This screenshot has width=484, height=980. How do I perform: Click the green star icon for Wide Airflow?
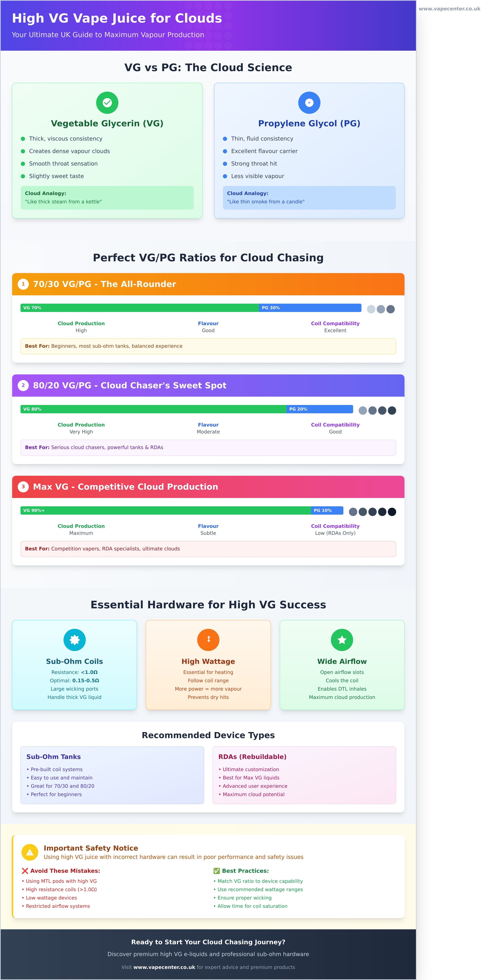click(x=342, y=640)
